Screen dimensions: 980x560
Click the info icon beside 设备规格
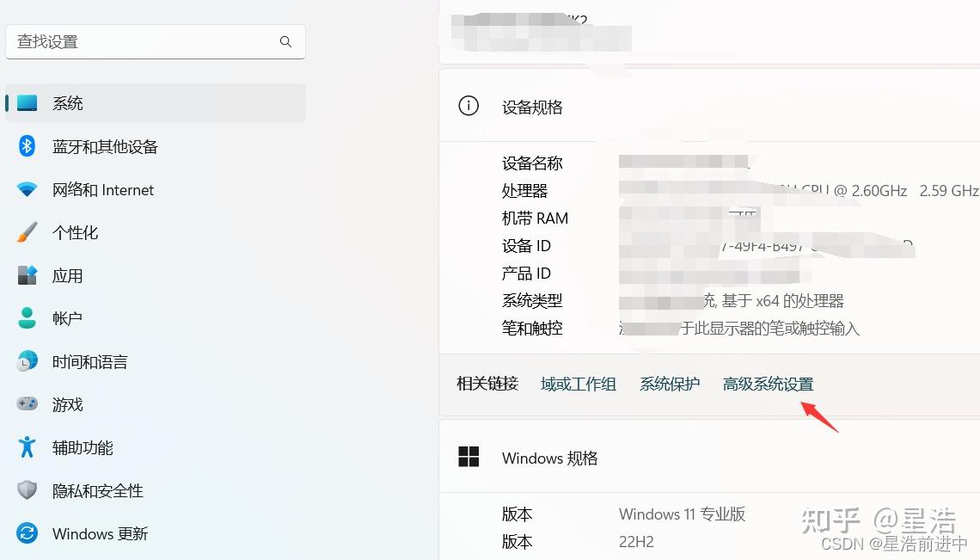[x=469, y=106]
